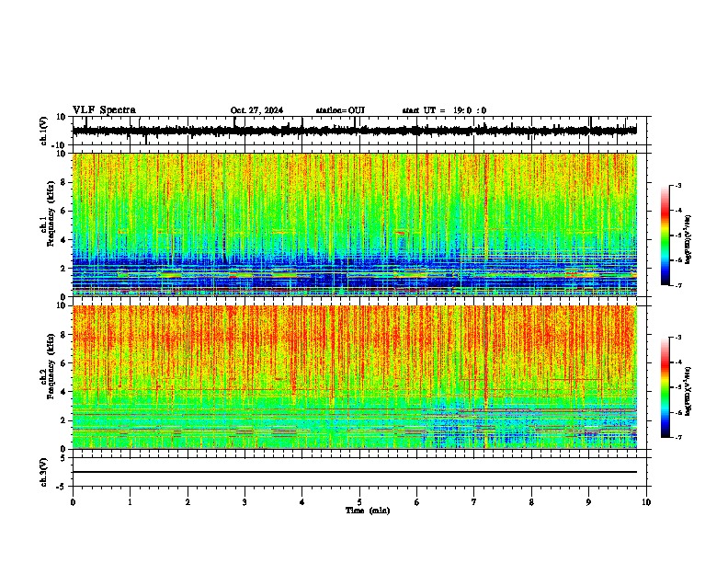Click the date 'Oct. 27, 2024'
Image resolution: width=728 pixels, height=563 pixels.
point(256,110)
